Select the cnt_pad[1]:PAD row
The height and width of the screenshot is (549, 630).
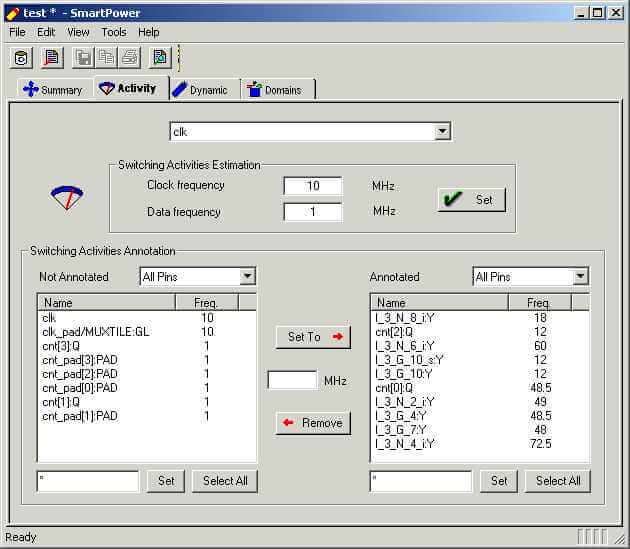(x=147, y=416)
